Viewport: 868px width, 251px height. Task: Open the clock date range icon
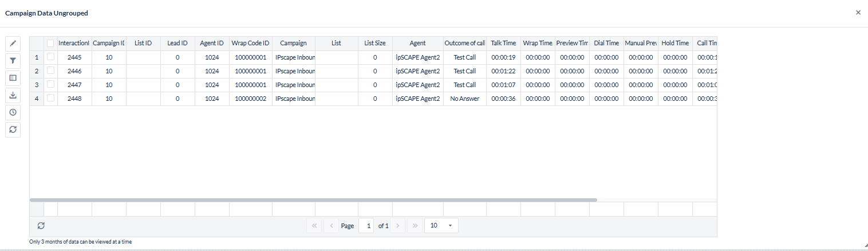tap(13, 112)
